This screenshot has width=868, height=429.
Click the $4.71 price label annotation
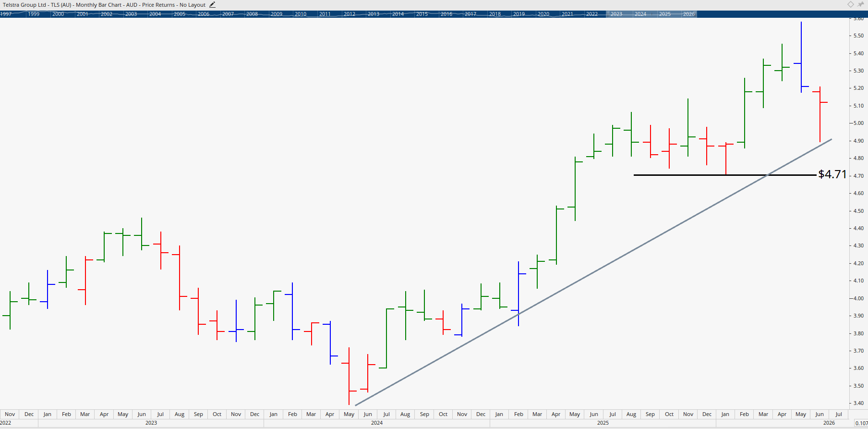click(832, 174)
